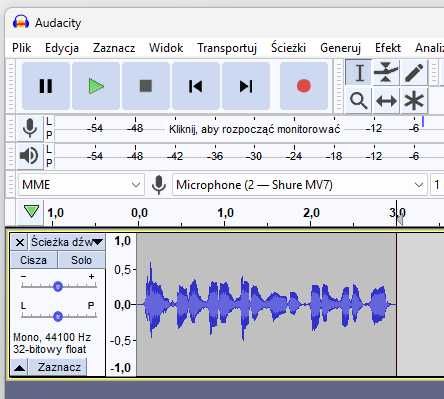Open the Edycja menu
This screenshot has width=444, height=399.
(x=62, y=48)
